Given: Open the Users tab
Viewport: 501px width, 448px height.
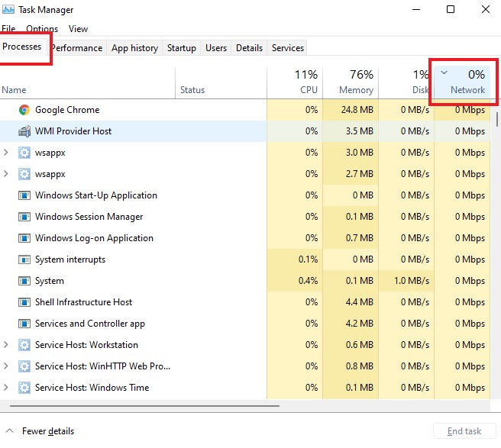Looking at the screenshot, I should [216, 48].
